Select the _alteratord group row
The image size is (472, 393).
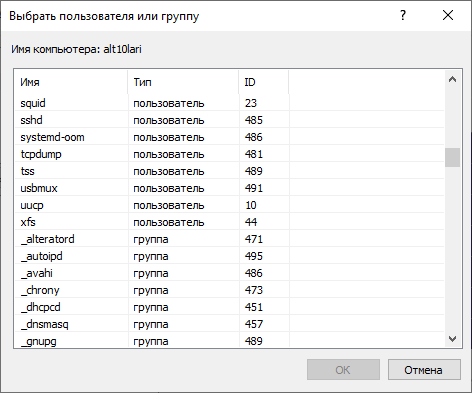click(229, 239)
